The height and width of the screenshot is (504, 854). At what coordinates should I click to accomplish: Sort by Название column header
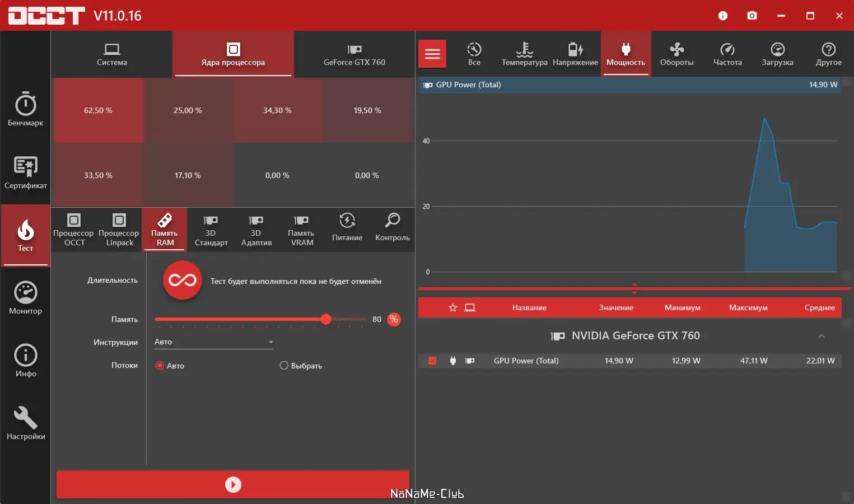coord(529,307)
